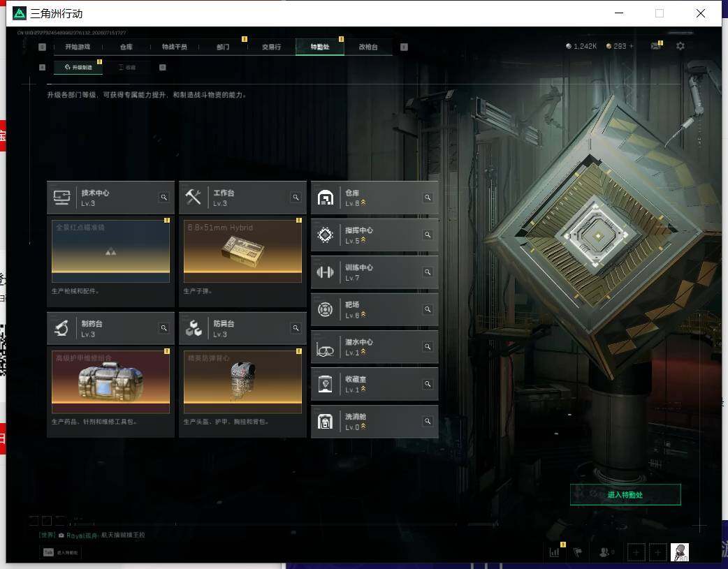Screen dimensions: 728x569
Task: Add currency with the plus beside 293
Action: [x=631, y=46]
